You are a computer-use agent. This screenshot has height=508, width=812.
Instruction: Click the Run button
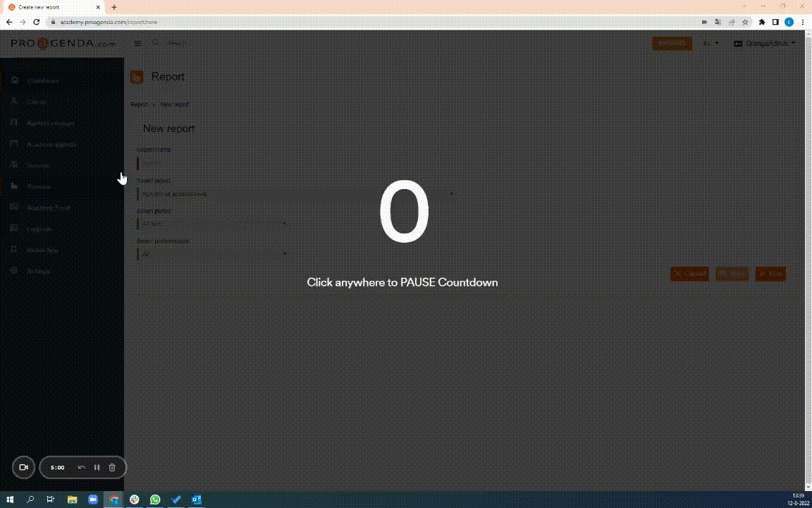point(770,274)
